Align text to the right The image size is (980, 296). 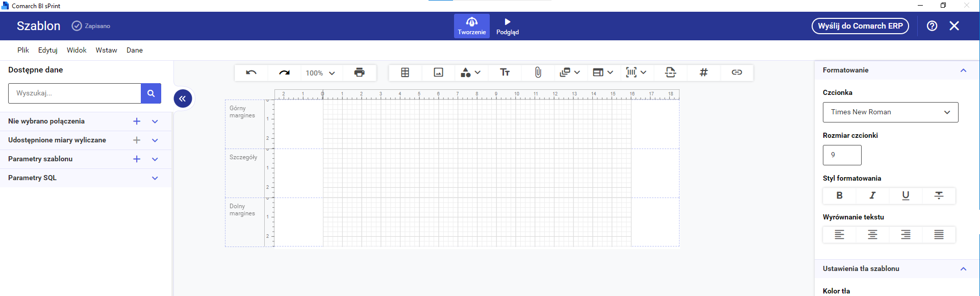click(x=906, y=235)
